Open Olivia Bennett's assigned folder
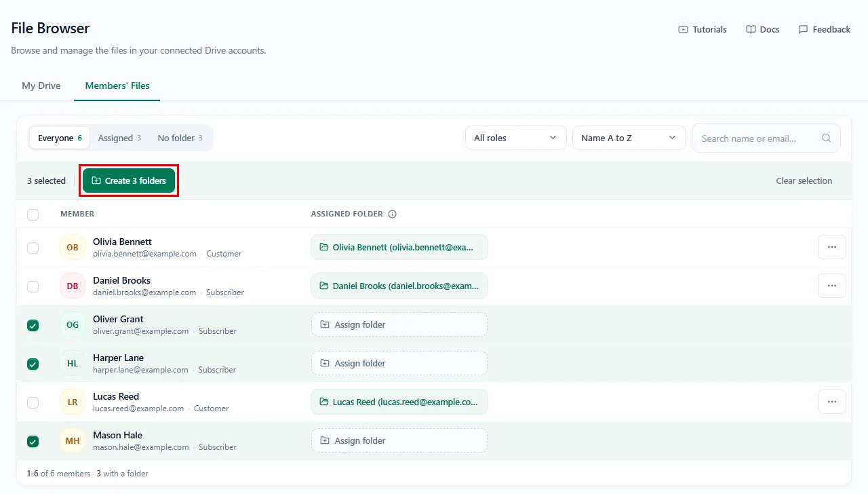Image resolution: width=868 pixels, height=494 pixels. [399, 247]
